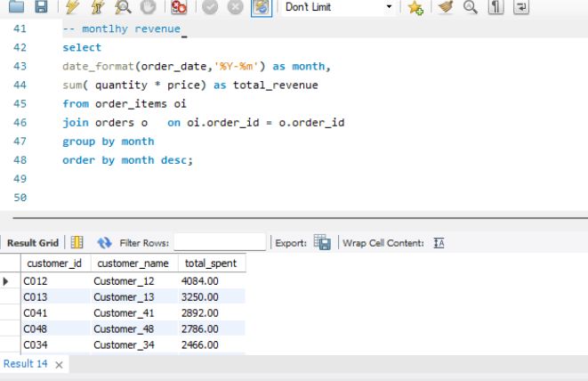Toggle word wrap icon in toolbar
This screenshot has width=588, height=381.
(x=521, y=6)
